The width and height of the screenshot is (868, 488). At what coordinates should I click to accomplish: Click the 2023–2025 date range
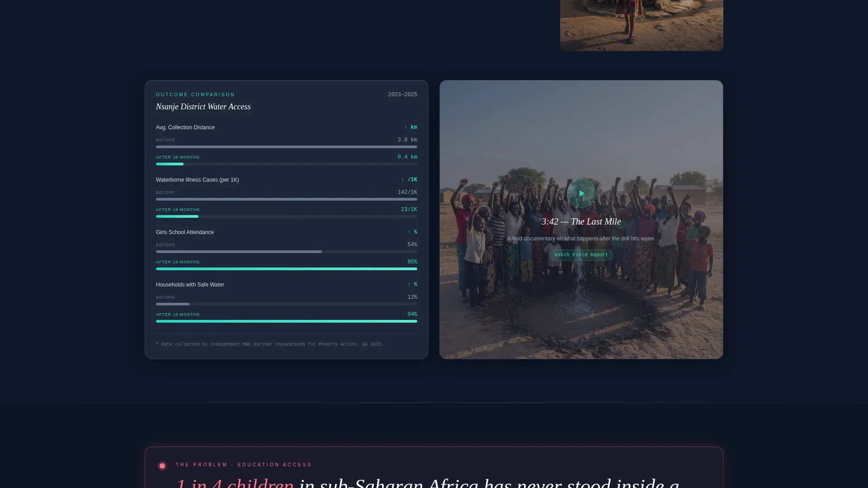click(x=402, y=95)
